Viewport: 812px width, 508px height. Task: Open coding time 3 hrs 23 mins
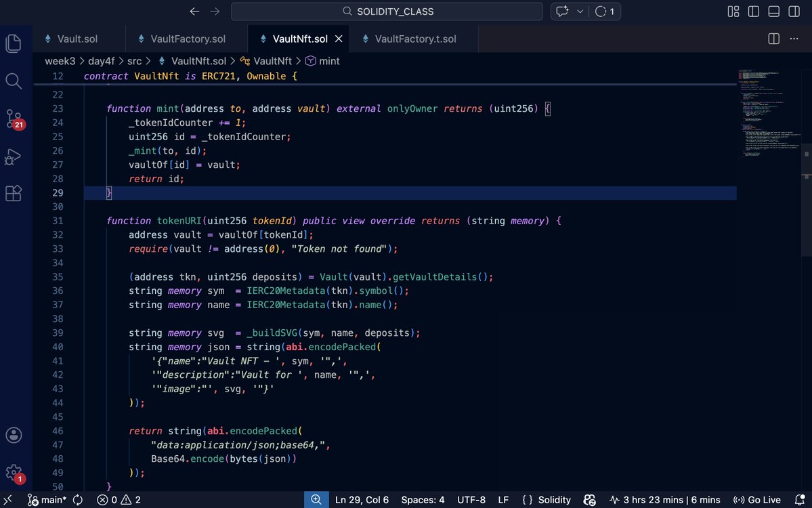point(665,500)
